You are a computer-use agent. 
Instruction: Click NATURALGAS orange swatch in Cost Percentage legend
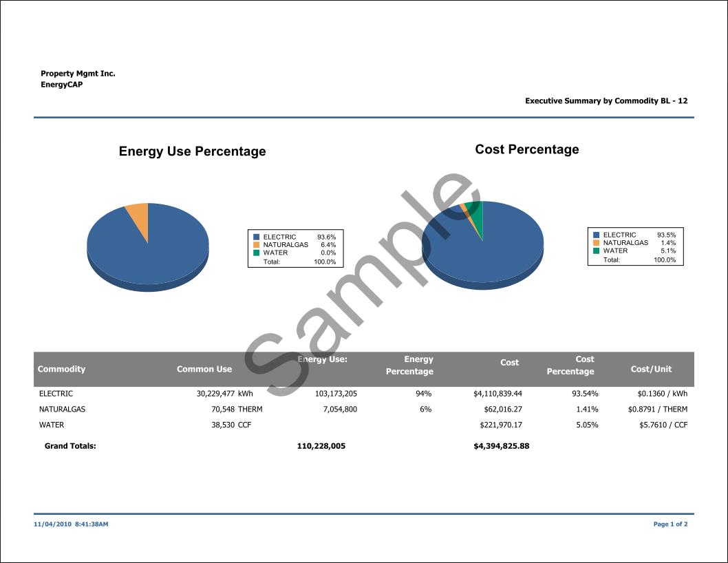point(596,243)
